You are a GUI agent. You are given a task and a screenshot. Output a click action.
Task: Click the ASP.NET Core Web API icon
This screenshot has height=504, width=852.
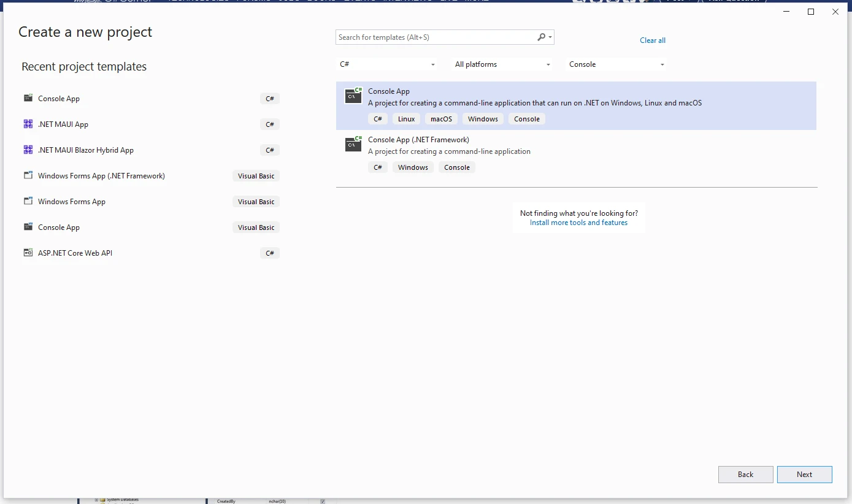click(28, 253)
